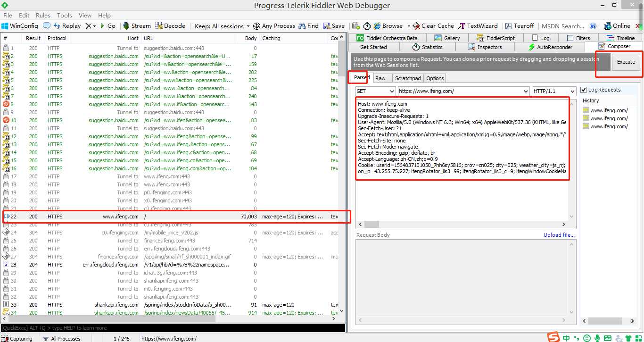The image size is (644, 342).
Task: Replay selected sessions from the toolbar
Action: pos(67,26)
